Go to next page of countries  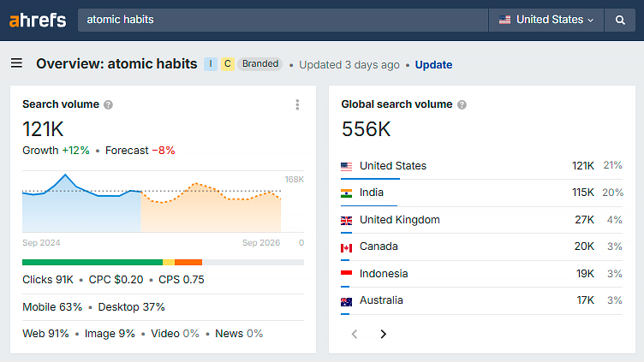tap(383, 334)
